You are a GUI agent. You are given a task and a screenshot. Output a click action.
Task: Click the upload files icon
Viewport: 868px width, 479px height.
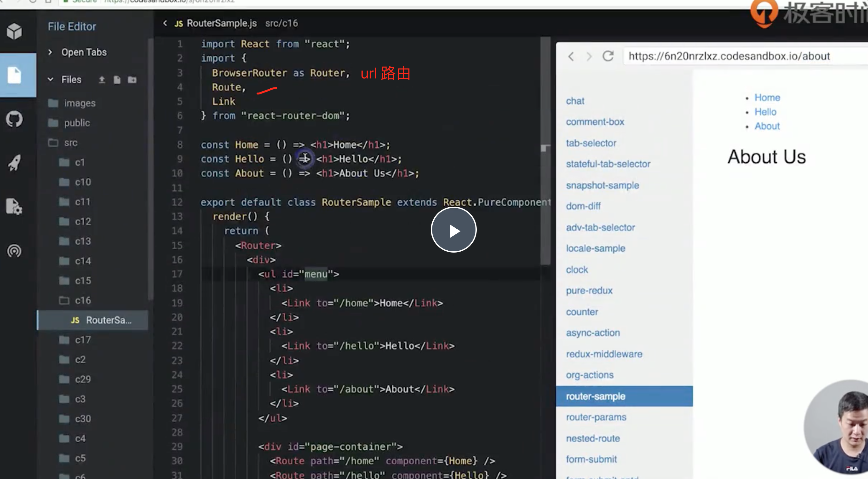point(102,80)
